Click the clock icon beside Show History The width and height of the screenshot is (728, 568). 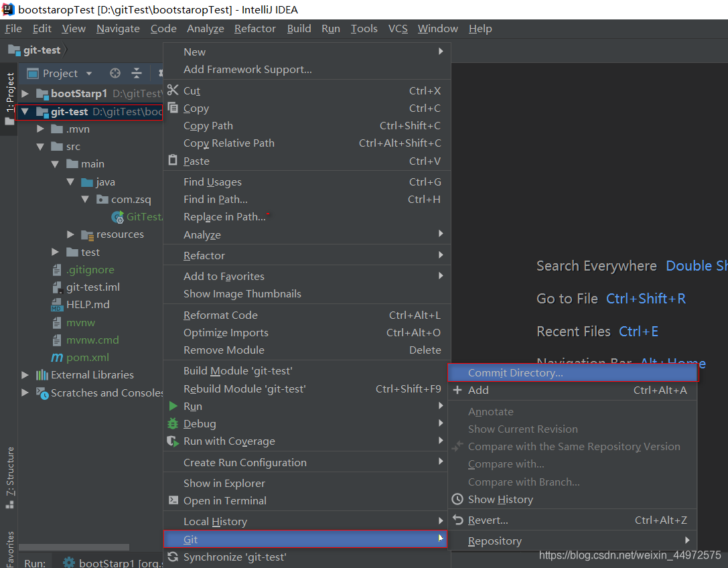(457, 499)
